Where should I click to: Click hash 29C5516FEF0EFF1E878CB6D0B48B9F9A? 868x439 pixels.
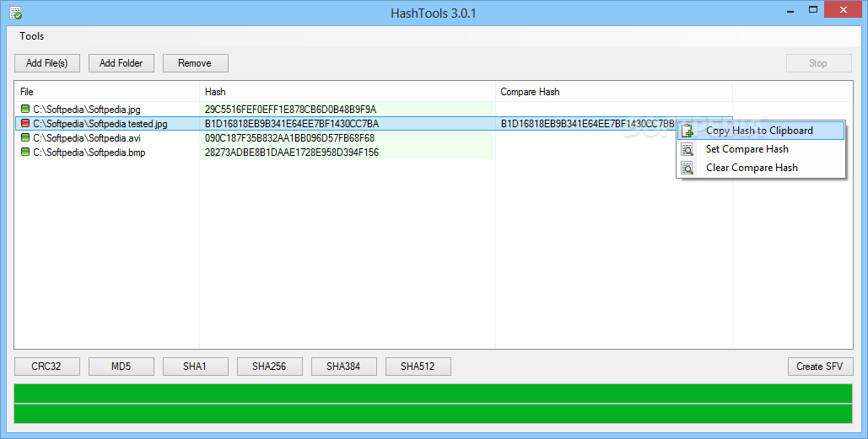tap(291, 109)
